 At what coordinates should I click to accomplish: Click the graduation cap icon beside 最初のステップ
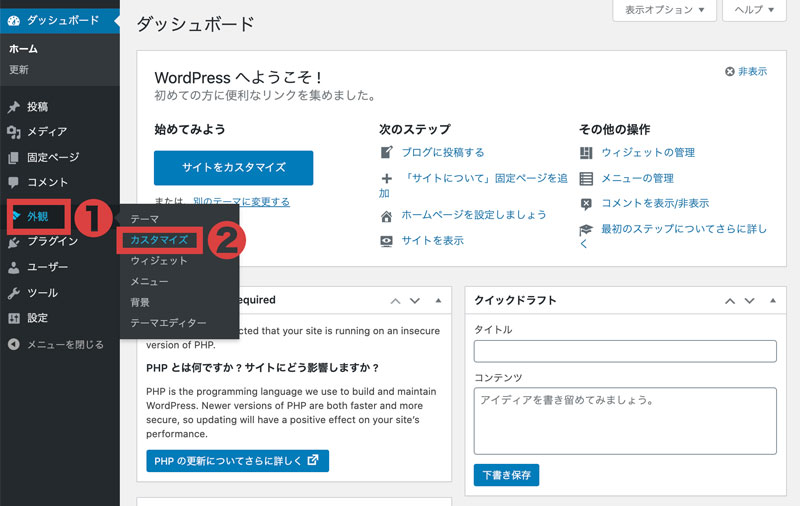pyautogui.click(x=586, y=230)
